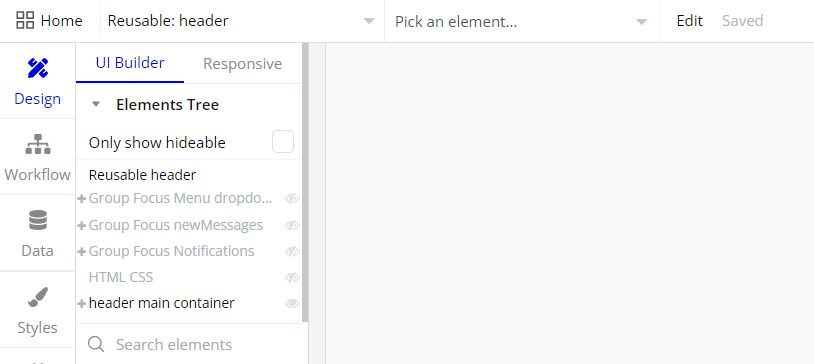
Task: Show hidden Group Focus Notifications element
Action: click(292, 251)
